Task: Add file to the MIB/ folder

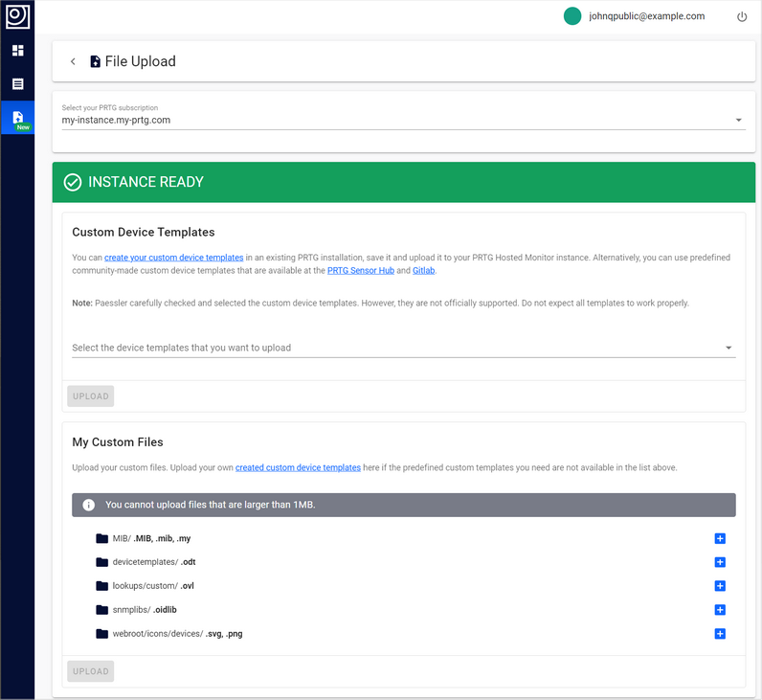Action: [720, 538]
